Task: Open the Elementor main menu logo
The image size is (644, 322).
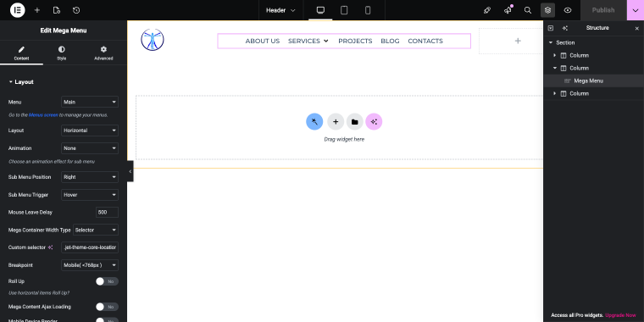Action: [x=17, y=10]
